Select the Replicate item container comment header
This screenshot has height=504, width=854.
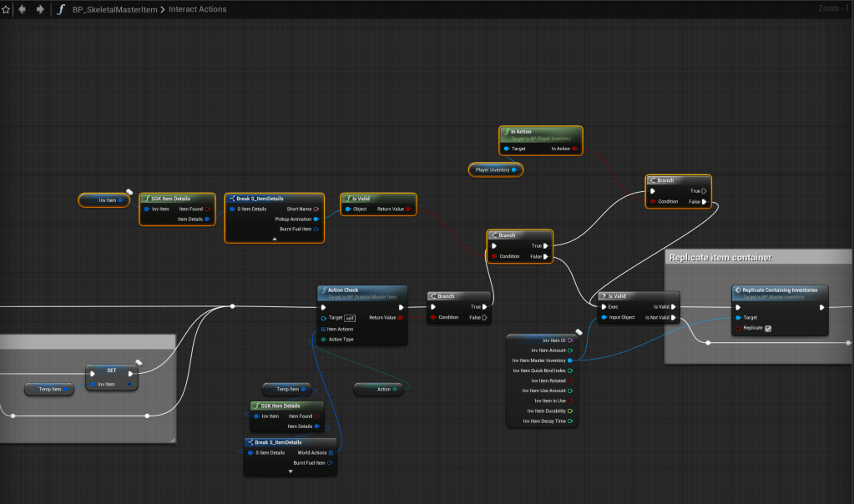(720, 258)
